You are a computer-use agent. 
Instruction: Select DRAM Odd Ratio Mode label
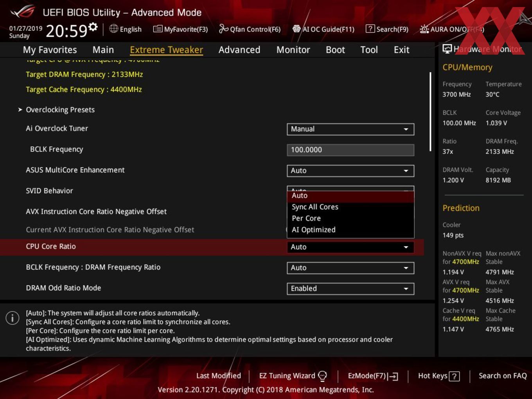(x=63, y=288)
